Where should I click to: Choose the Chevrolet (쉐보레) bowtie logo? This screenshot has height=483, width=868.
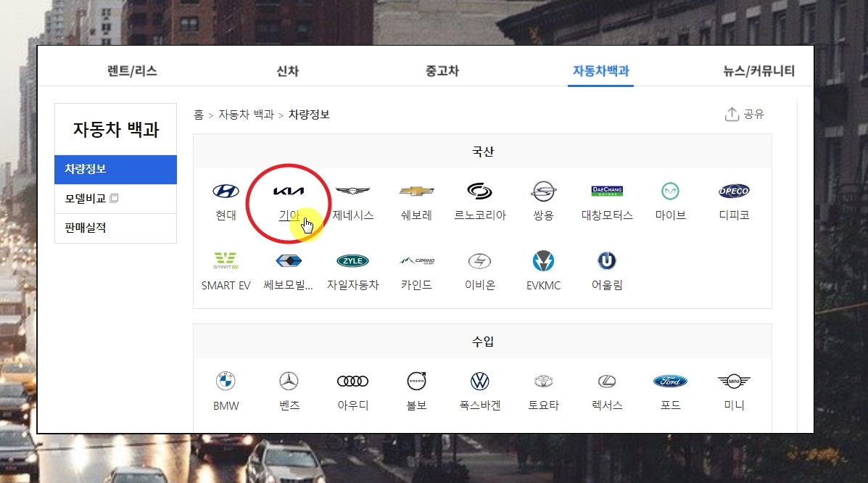[416, 191]
